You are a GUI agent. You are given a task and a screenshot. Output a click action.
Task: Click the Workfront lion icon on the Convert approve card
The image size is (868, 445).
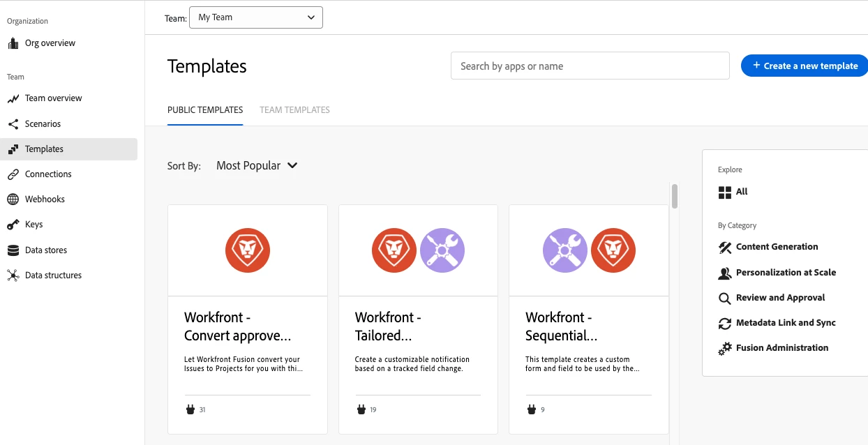(x=248, y=250)
